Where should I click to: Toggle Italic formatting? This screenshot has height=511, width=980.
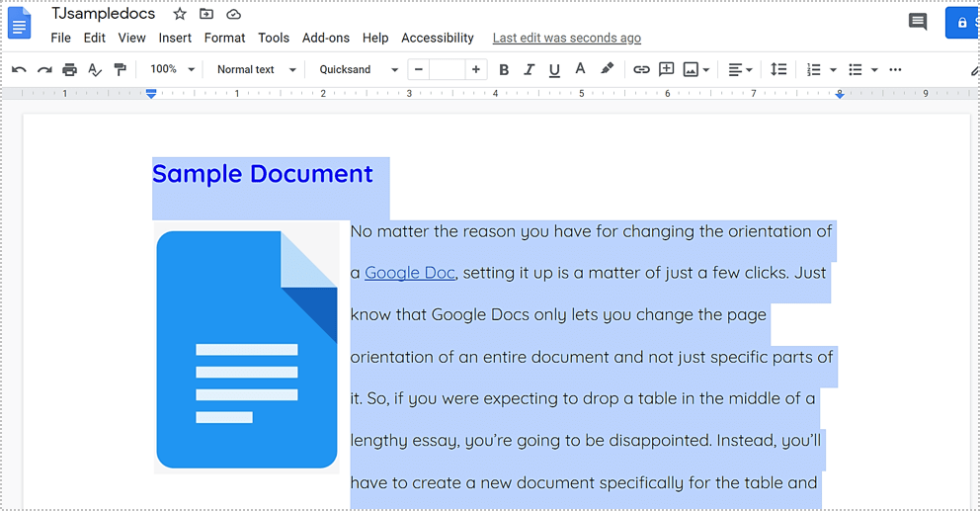tap(529, 69)
